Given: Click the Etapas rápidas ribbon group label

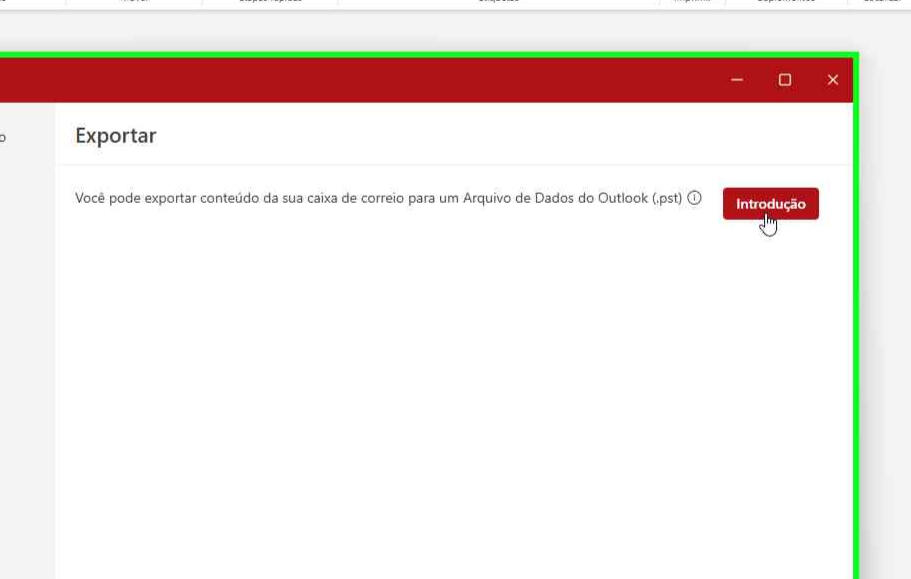Looking at the screenshot, I should (x=270, y=2).
